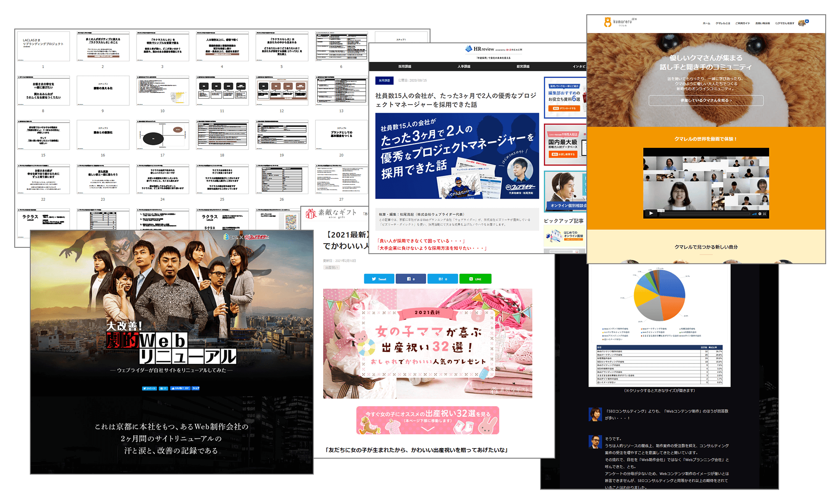
Task: Click small シェア button on dark page
Action: pos(196,388)
